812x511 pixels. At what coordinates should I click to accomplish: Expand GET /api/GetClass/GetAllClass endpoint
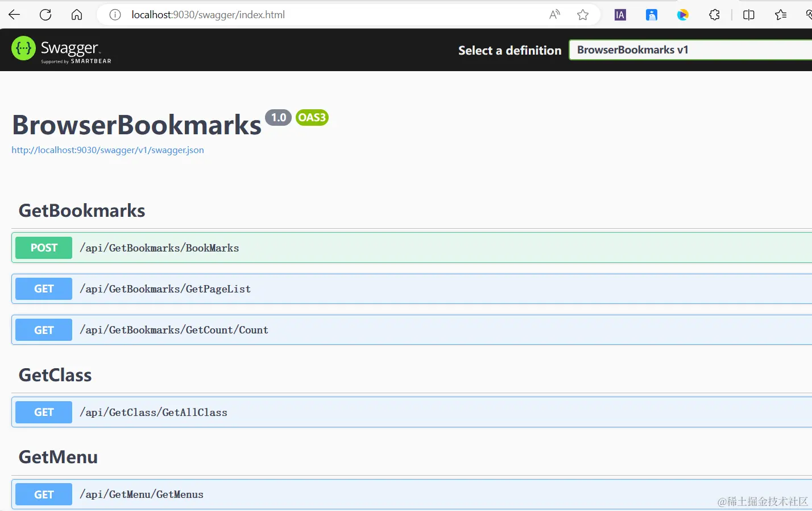(x=412, y=412)
